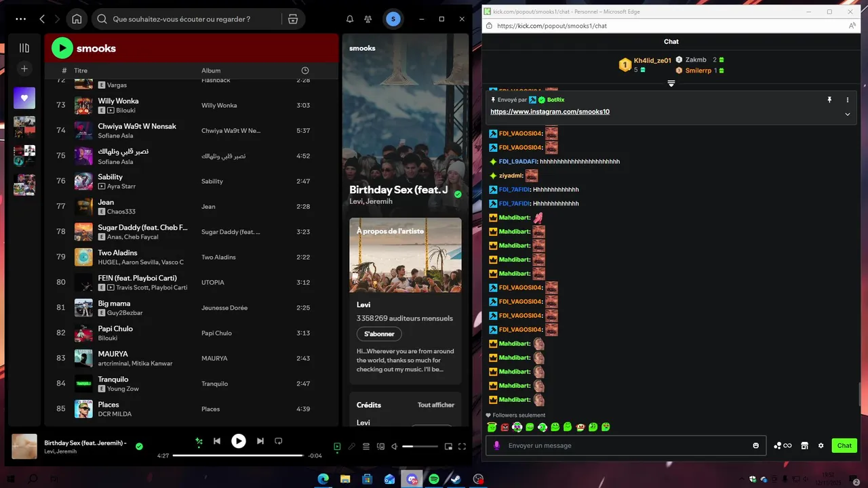This screenshot has height=488, width=868.
Task: Toggle liked checkmark in the player bar
Action: click(139, 447)
